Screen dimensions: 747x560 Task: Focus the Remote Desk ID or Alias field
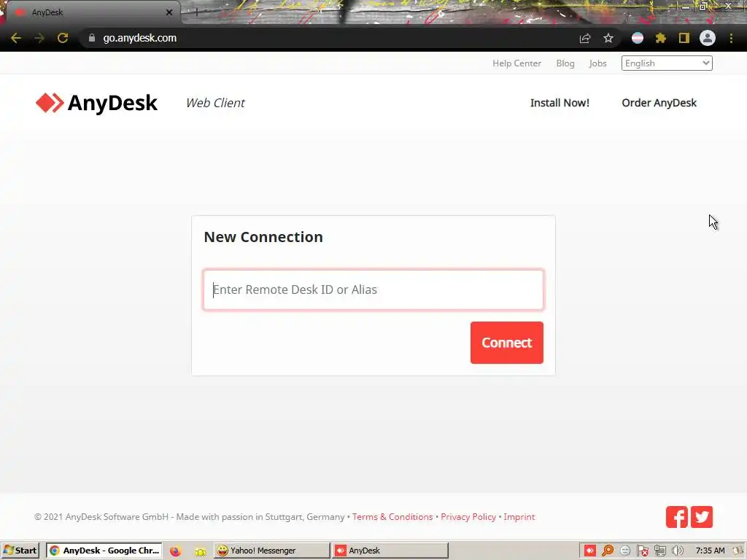[x=373, y=289]
